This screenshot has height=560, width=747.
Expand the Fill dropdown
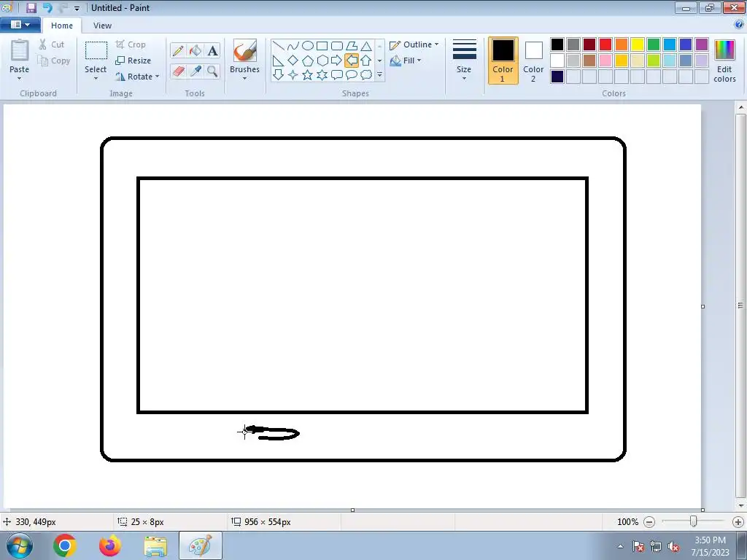(419, 61)
